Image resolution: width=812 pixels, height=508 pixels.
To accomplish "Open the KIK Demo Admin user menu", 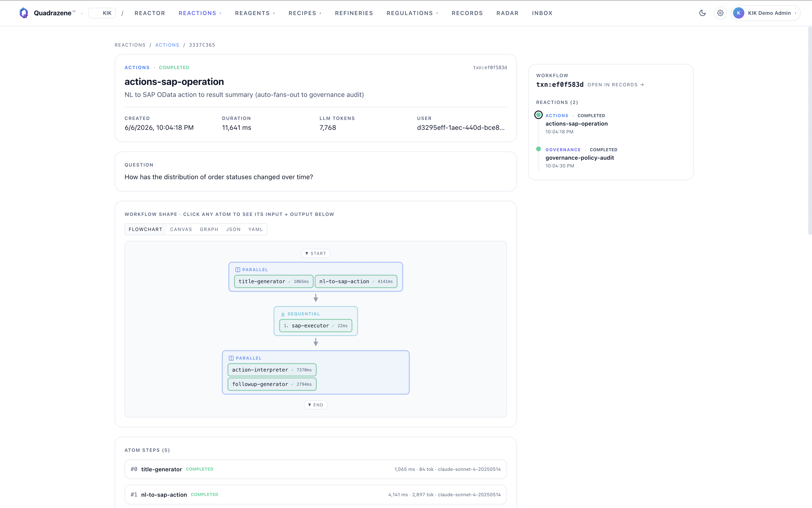I will pyautogui.click(x=766, y=13).
